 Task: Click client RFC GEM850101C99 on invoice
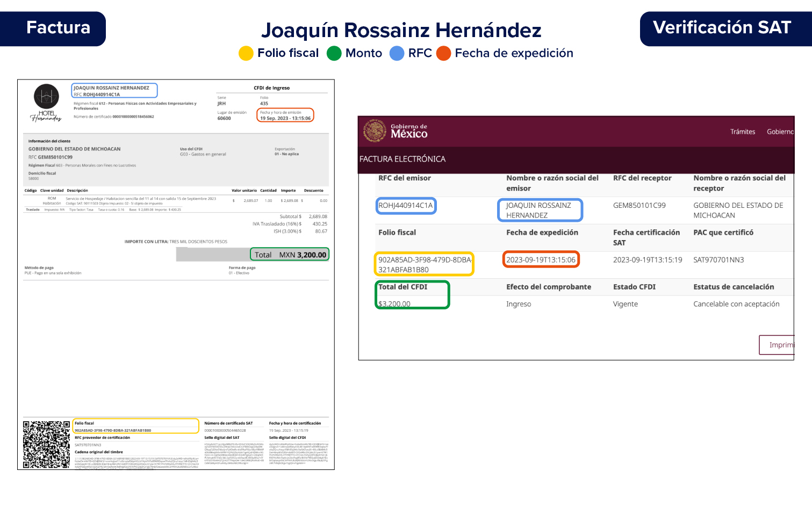(x=51, y=157)
